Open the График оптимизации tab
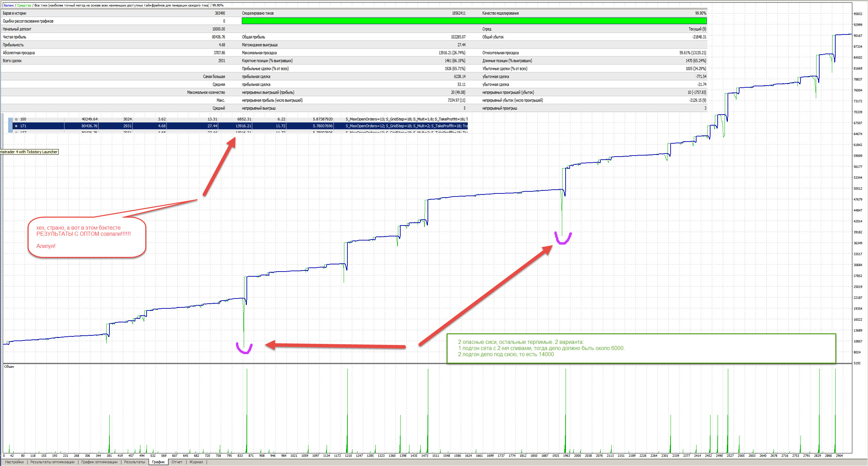Viewport: 868px width, 466px height. [x=99, y=462]
